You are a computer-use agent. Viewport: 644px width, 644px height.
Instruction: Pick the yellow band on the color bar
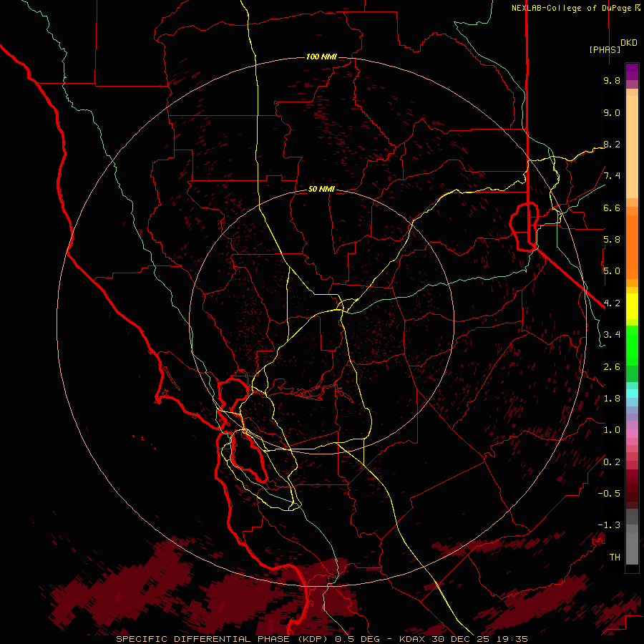[x=632, y=306]
